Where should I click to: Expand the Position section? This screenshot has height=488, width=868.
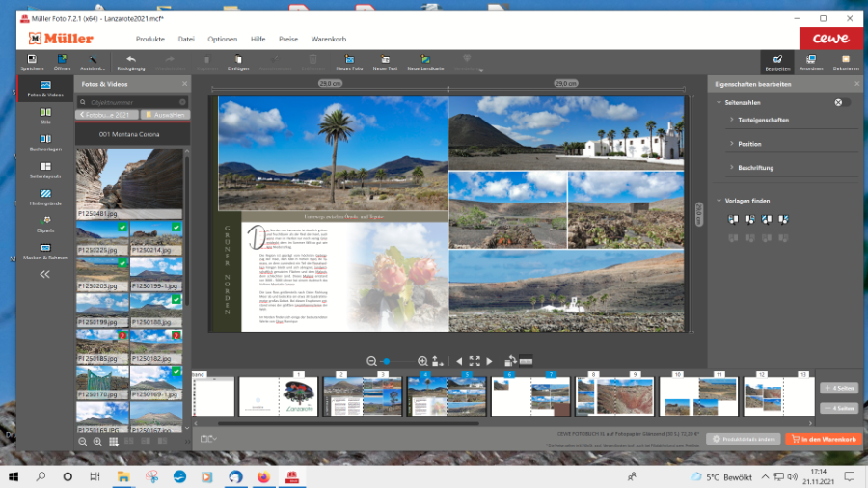749,144
